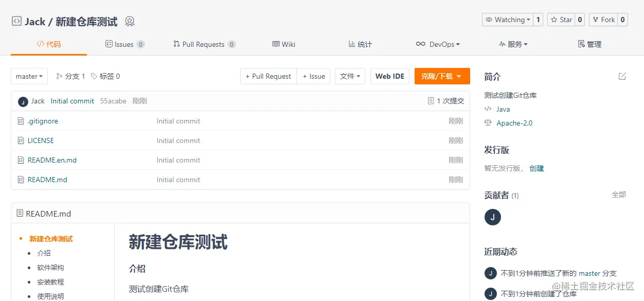Click the star count 0
644x301 pixels.
tap(580, 20)
